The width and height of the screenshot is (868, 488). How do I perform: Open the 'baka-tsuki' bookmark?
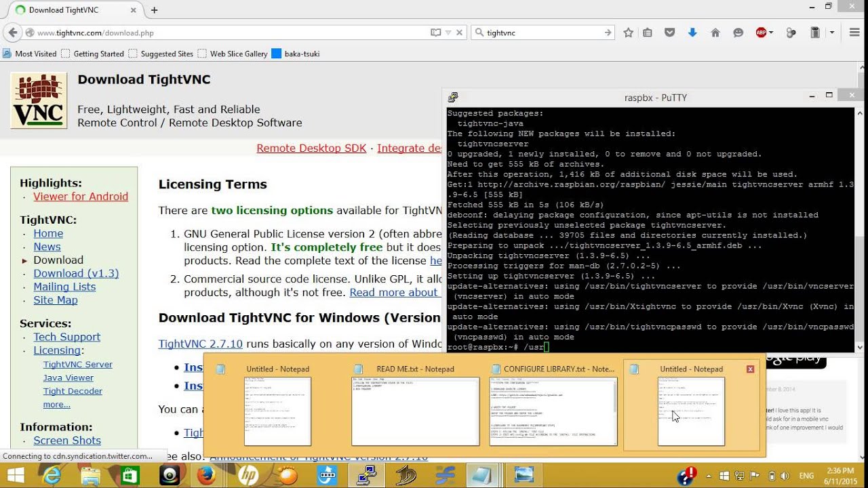tap(296, 54)
